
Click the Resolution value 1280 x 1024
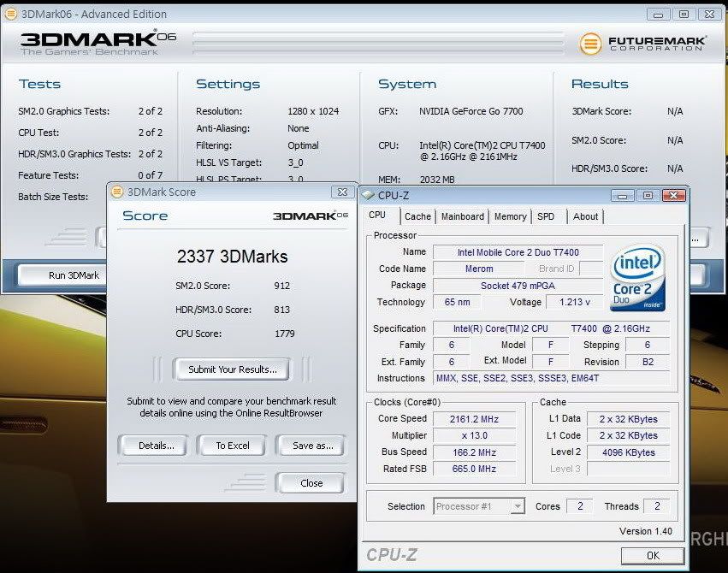pos(313,111)
